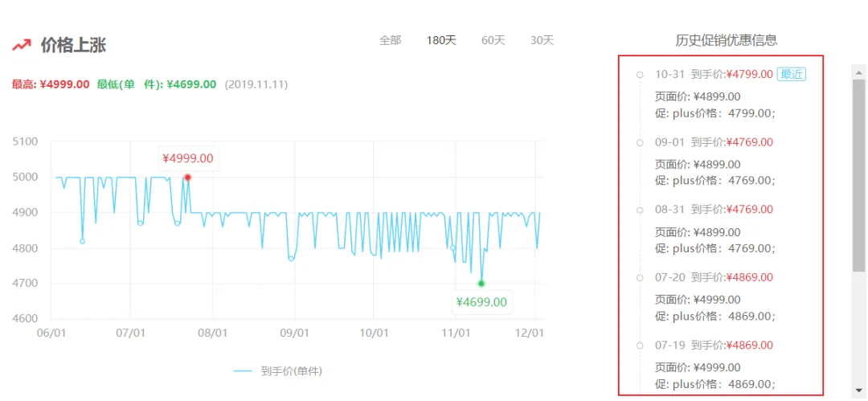Screen dimensions: 868x401
Task: Click the 11/01 x-axis label
Action: 455,334
